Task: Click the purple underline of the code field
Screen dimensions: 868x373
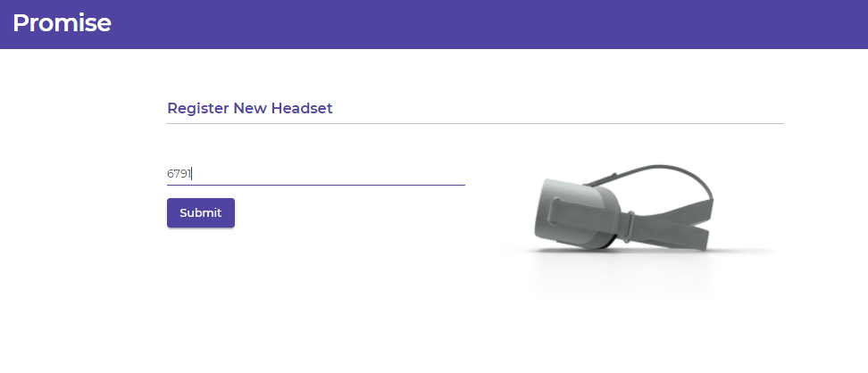Action: pyautogui.click(x=315, y=185)
